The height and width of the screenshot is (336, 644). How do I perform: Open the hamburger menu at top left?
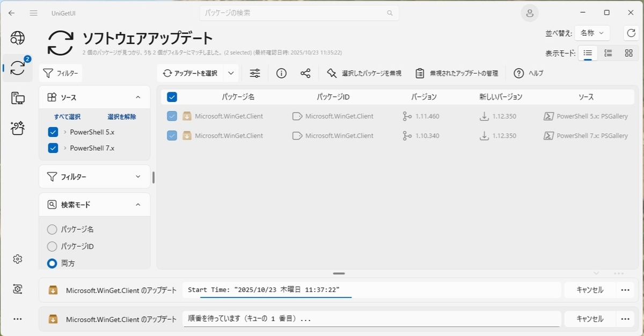click(x=33, y=13)
